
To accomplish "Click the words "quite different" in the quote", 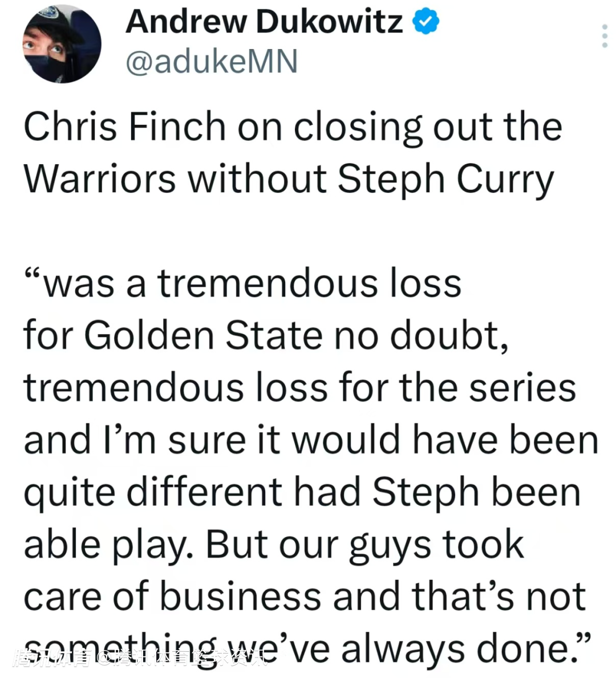I will point(153,493).
